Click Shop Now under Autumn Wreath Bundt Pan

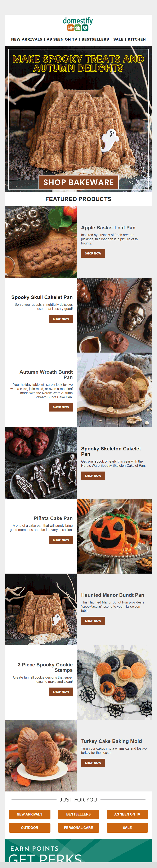click(61, 407)
